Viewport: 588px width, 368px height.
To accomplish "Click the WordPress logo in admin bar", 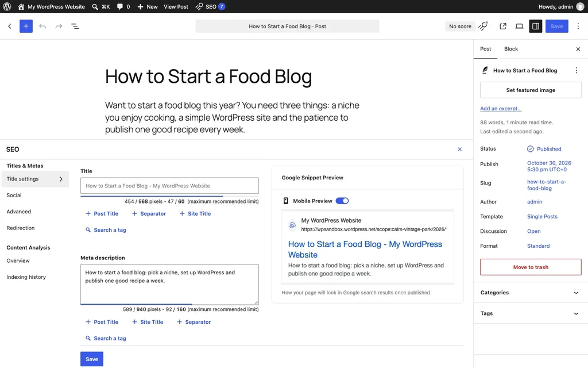I will coord(7,6).
